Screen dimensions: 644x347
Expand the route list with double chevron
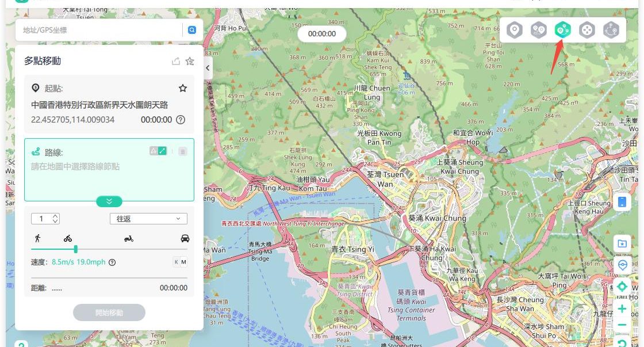click(x=109, y=201)
